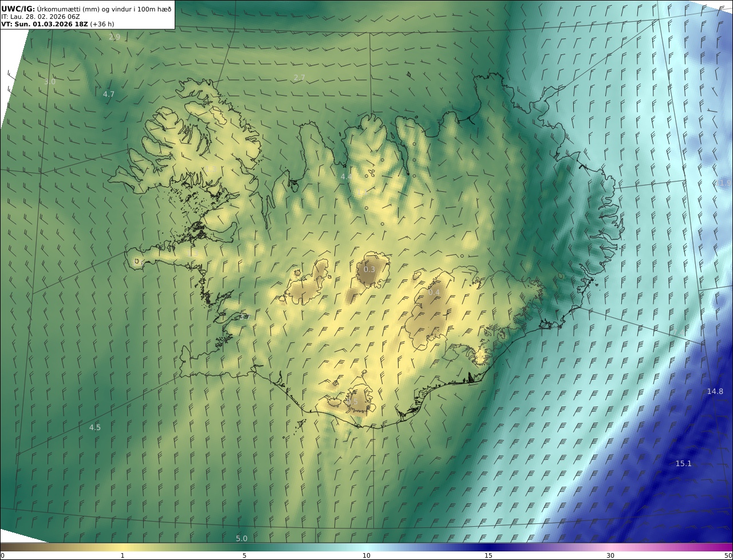Click the '15.1' value label on the map
This screenshot has width=733, height=560.
[x=684, y=463]
